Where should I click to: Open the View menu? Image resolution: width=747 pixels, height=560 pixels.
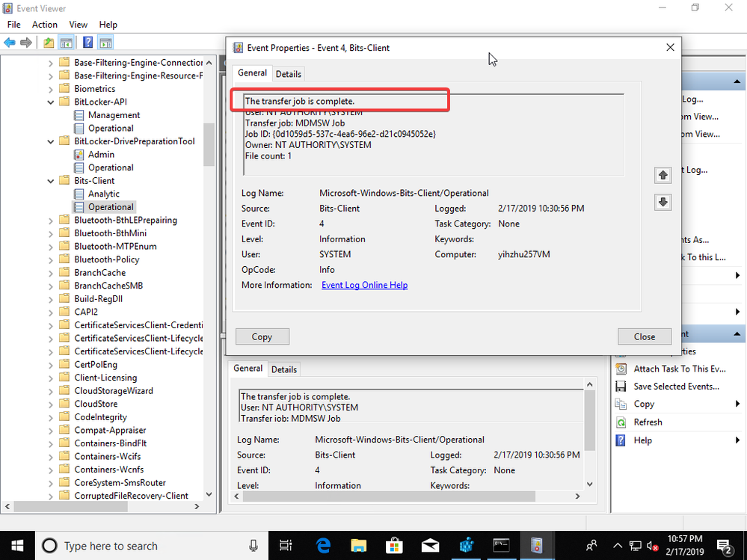click(x=78, y=25)
